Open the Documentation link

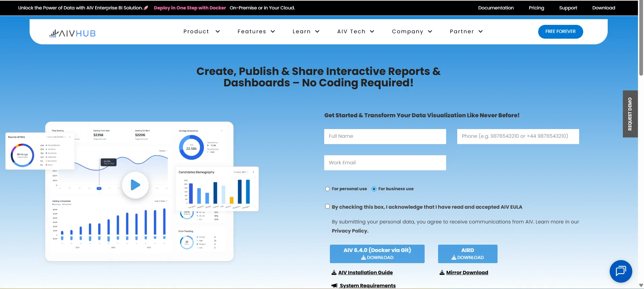(x=496, y=8)
